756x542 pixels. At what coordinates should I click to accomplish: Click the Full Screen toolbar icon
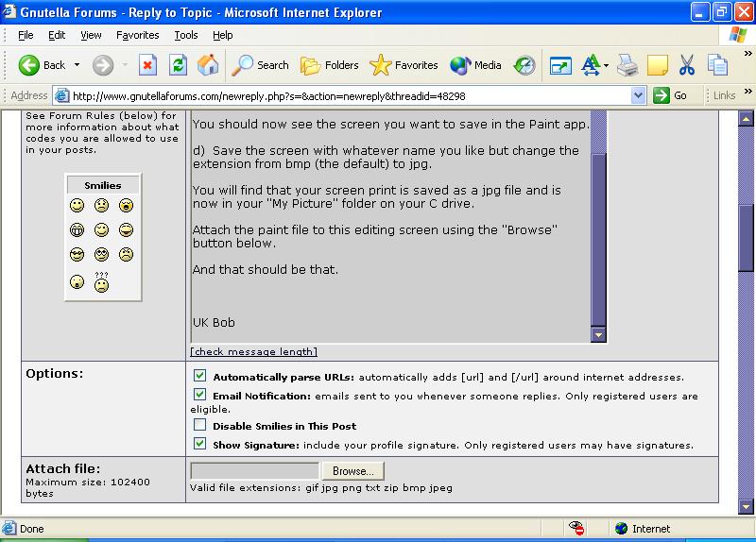560,65
